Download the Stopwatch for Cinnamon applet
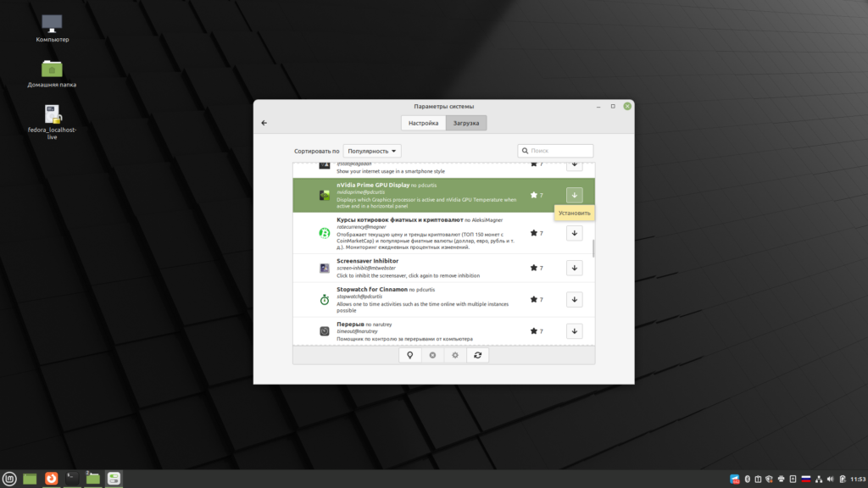868x488 pixels. (574, 300)
